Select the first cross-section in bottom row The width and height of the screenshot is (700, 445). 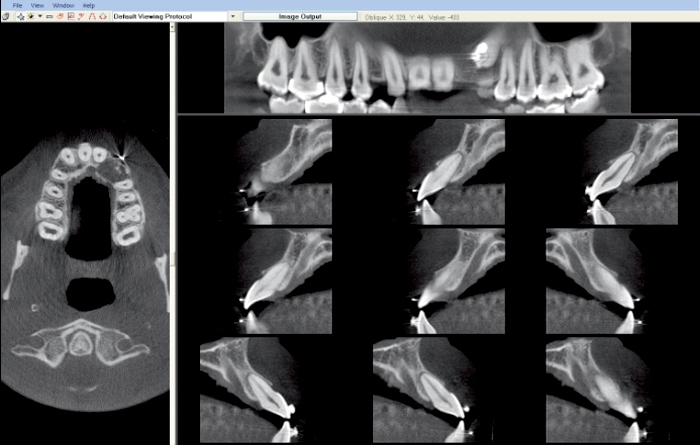pos(250,390)
